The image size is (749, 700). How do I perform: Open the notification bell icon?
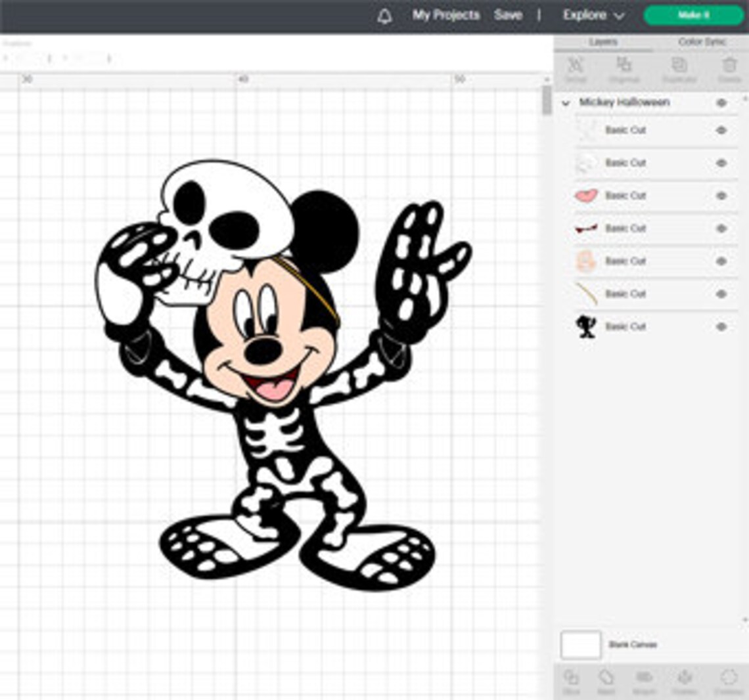(x=386, y=14)
